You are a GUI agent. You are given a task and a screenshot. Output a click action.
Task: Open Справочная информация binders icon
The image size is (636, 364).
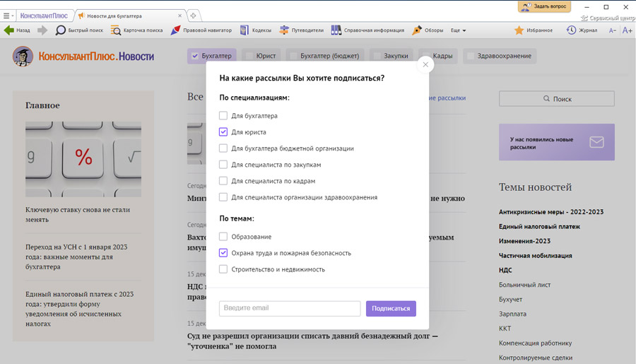[x=337, y=30]
